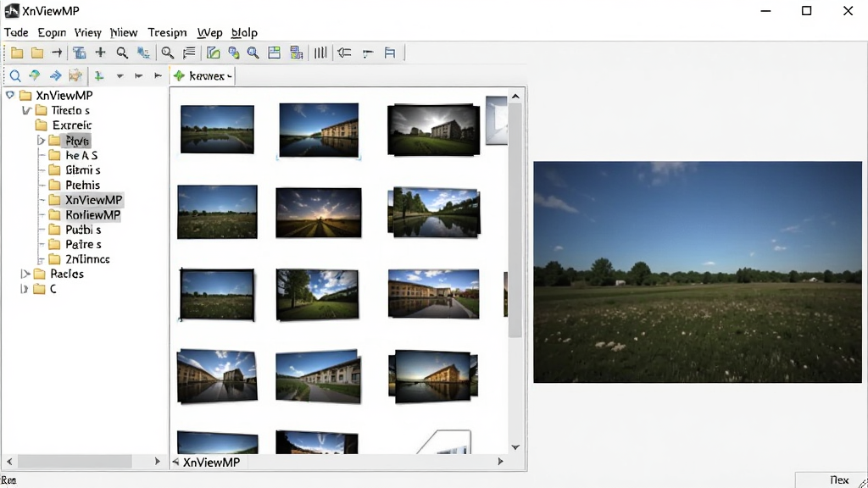Click the right-arrow icon after the two folder icons

point(57,53)
